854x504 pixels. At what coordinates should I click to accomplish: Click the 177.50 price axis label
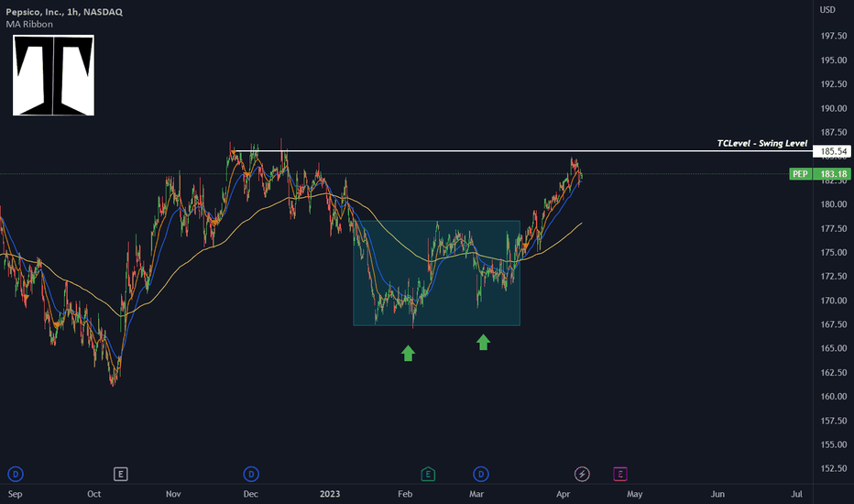834,228
